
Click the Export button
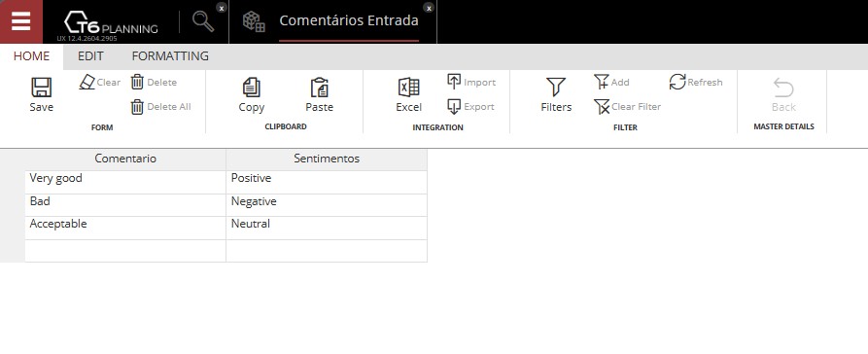click(470, 106)
